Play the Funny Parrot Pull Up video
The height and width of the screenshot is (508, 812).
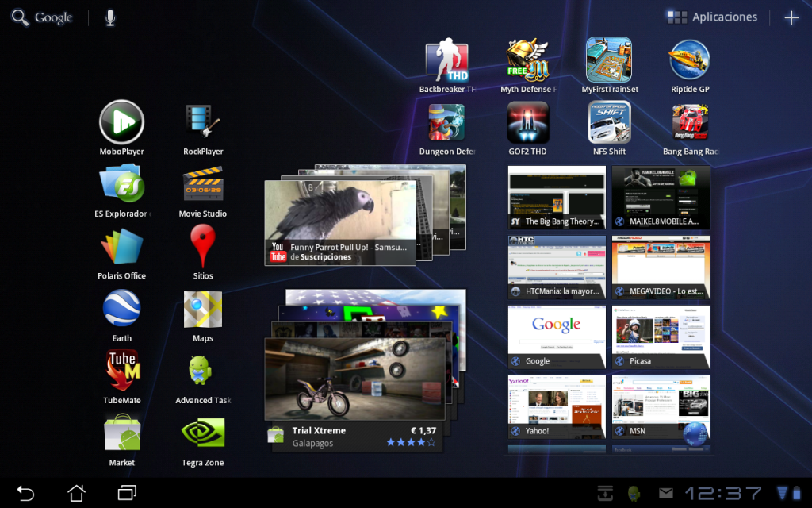pyautogui.click(x=339, y=222)
